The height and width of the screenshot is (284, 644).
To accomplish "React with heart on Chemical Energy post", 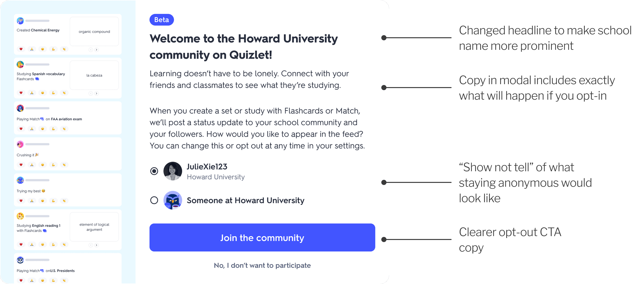I will pyautogui.click(x=21, y=49).
